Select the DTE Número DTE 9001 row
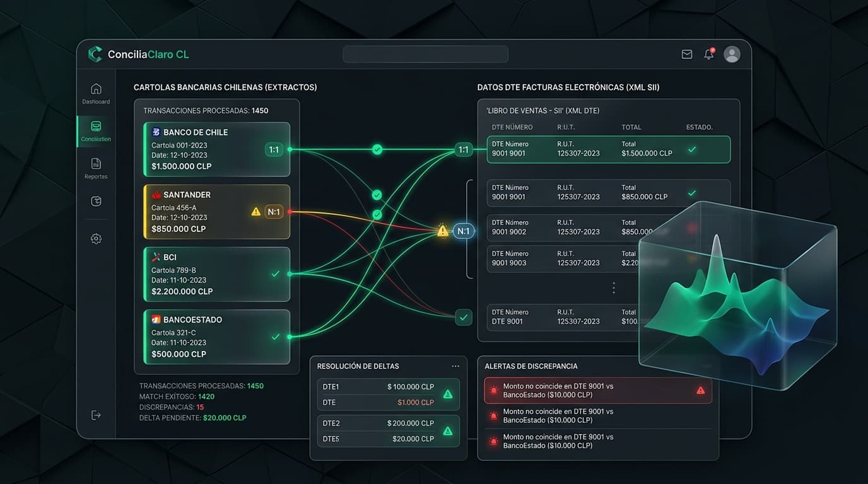This screenshot has width=868, height=484. (563, 316)
